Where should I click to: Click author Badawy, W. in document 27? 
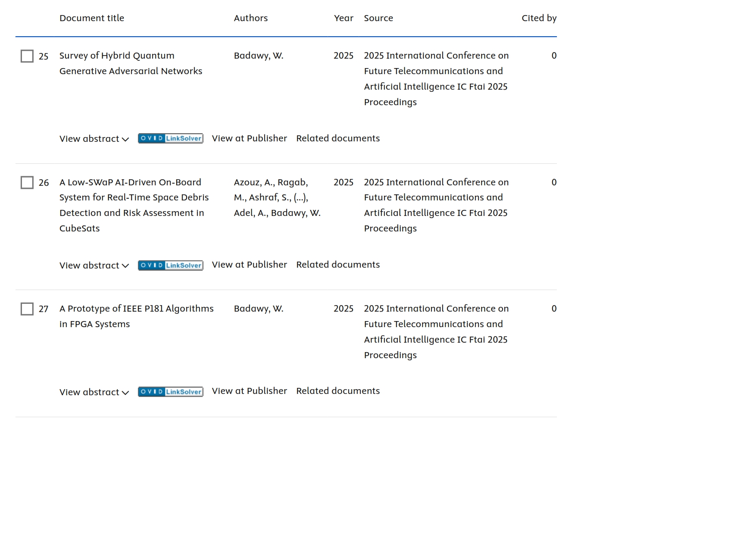258,309
